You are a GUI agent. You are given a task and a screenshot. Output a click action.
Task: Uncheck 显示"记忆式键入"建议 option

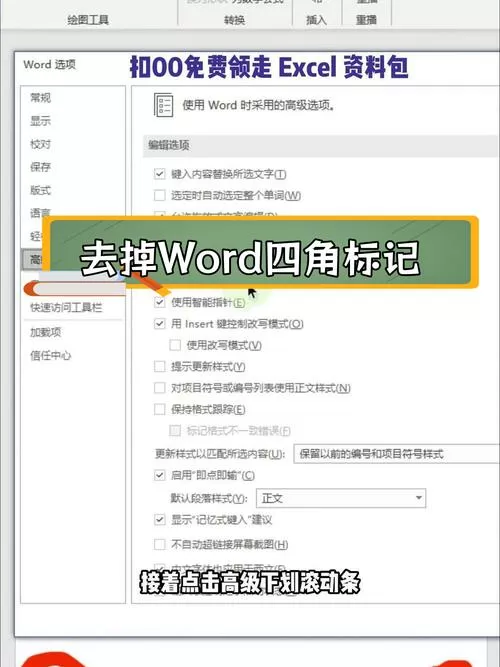160,519
